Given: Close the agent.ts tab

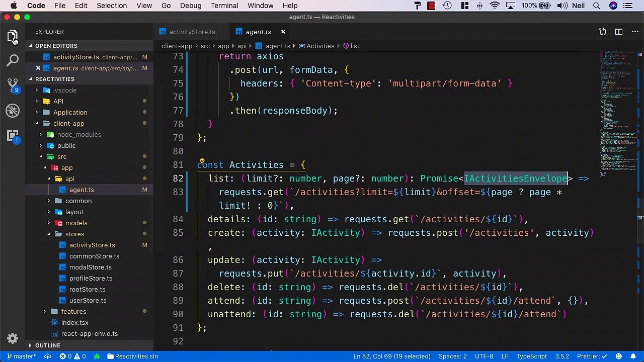Looking at the screenshot, I should (283, 32).
